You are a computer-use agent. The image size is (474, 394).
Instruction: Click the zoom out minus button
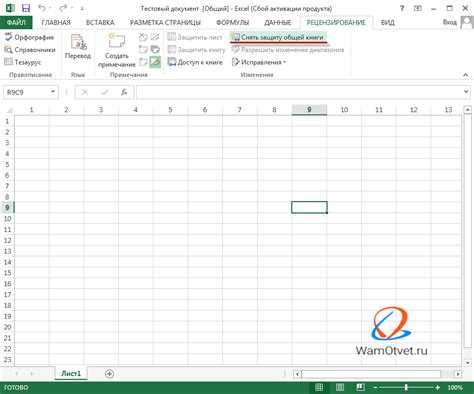pyautogui.click(x=375, y=388)
